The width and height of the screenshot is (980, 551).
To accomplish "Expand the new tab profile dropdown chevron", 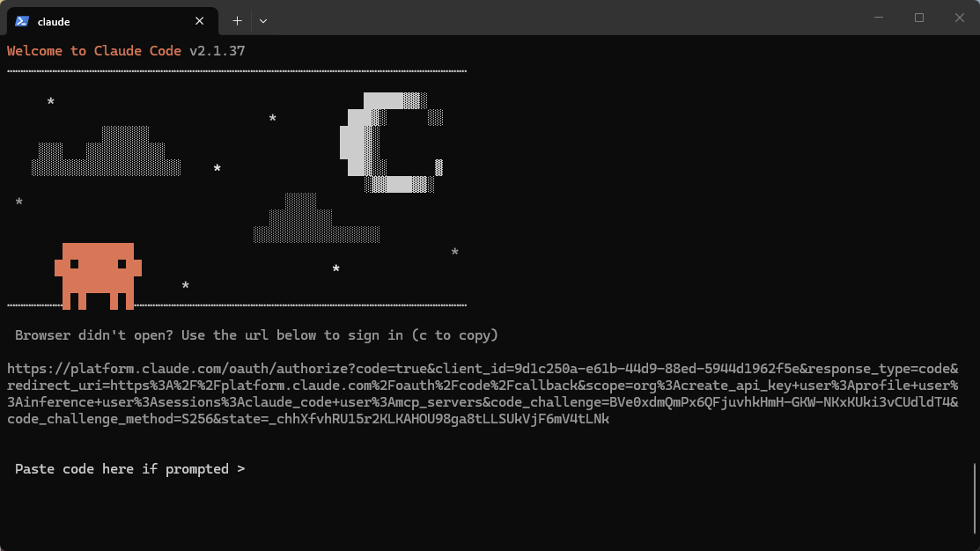I will [263, 20].
